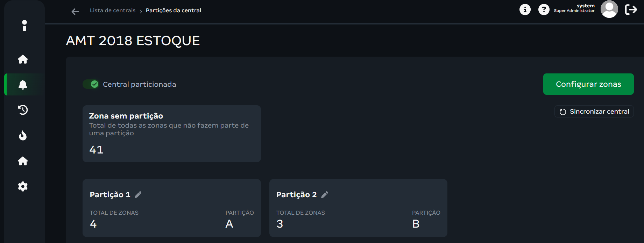Select Partições da central breadcrumb item
Viewport: 644px width, 243px height.
pos(173,10)
